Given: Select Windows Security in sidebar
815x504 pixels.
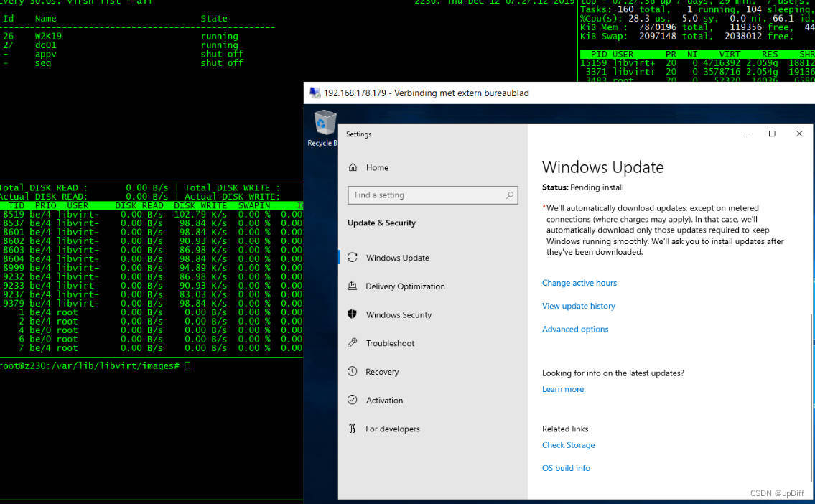Looking at the screenshot, I should click(433, 315).
